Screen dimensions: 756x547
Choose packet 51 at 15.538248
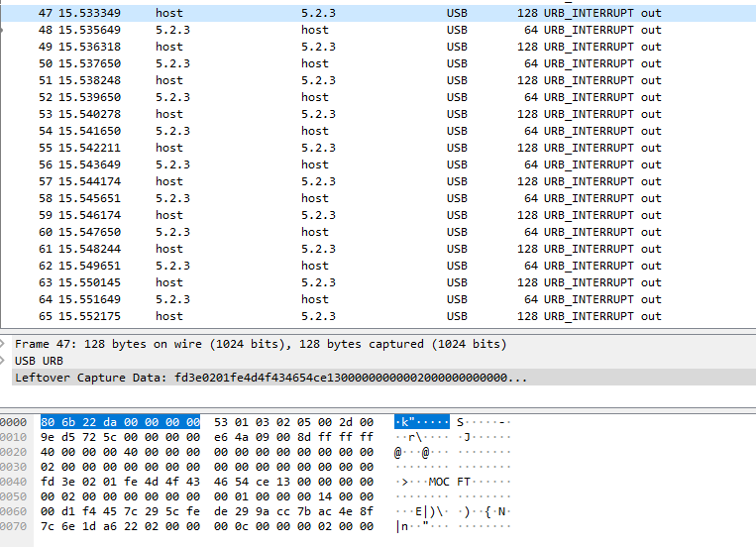coord(378,80)
